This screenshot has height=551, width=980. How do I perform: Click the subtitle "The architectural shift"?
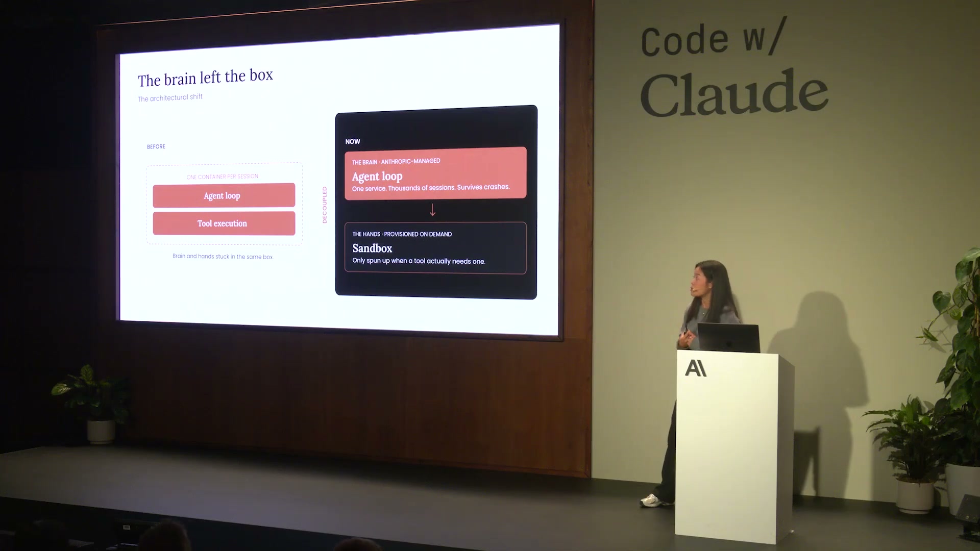(x=170, y=97)
